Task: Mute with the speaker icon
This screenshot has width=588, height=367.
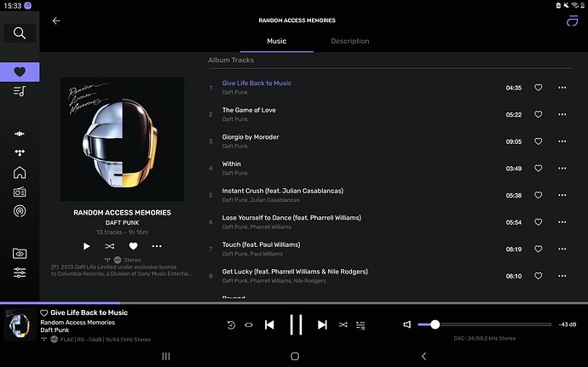Action: 406,324
